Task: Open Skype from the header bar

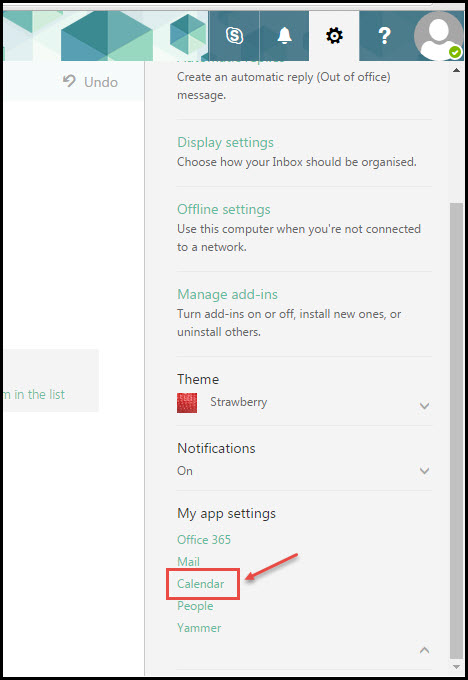Action: click(234, 36)
